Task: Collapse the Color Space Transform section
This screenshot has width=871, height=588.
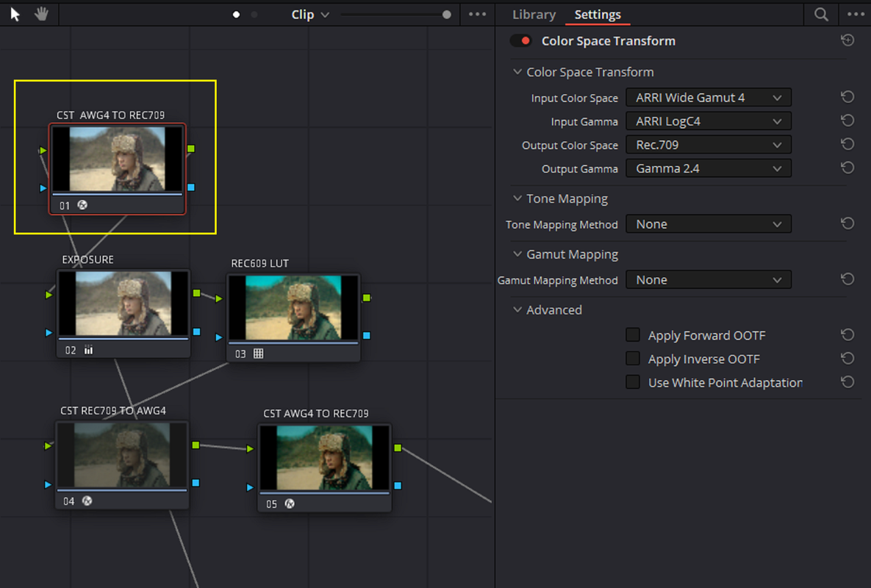Action: 517,71
